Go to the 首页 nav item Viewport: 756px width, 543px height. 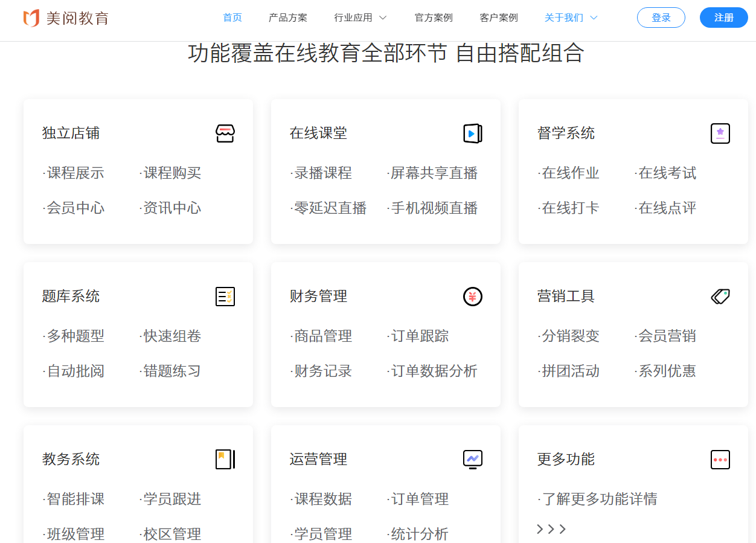click(232, 18)
